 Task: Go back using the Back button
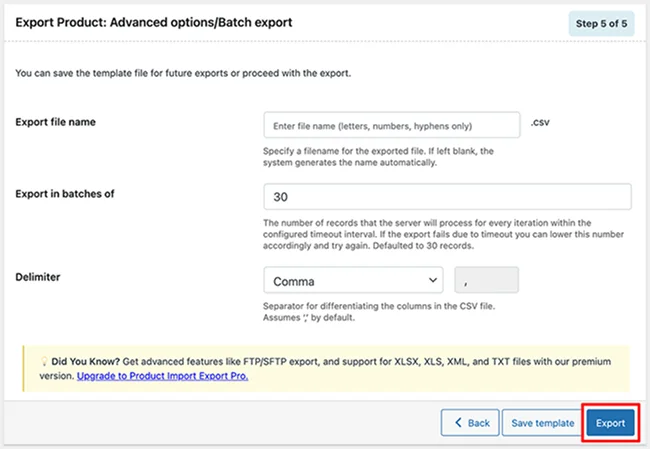pos(469,423)
